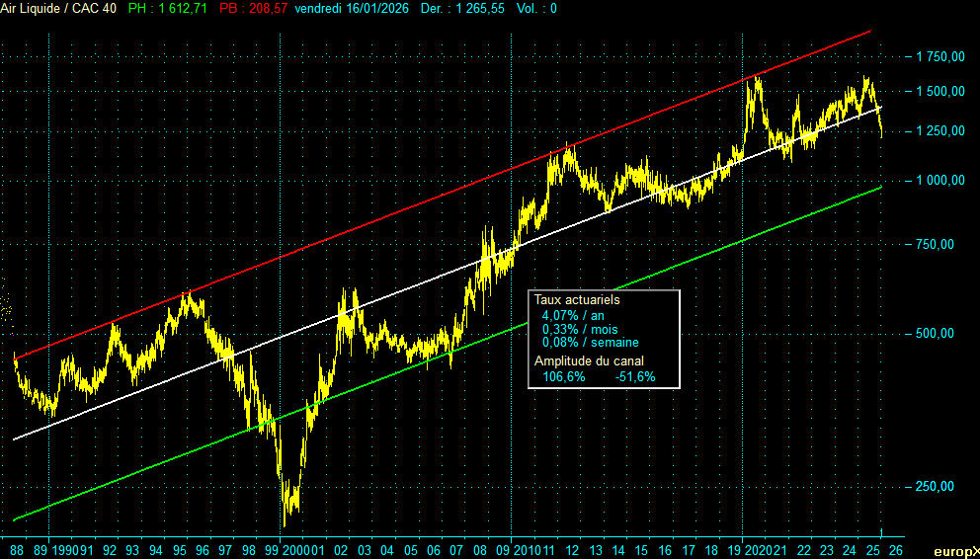Click the Taux actuariels heading in the info box
This screenshot has width=980, height=559.
click(577, 298)
